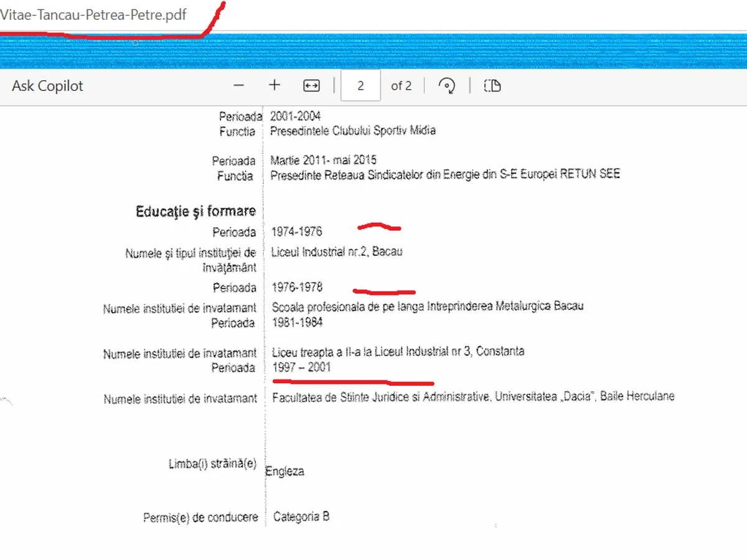This screenshot has width=747, height=560.
Task: Click the 'Engleza' language entry
Action: (284, 471)
